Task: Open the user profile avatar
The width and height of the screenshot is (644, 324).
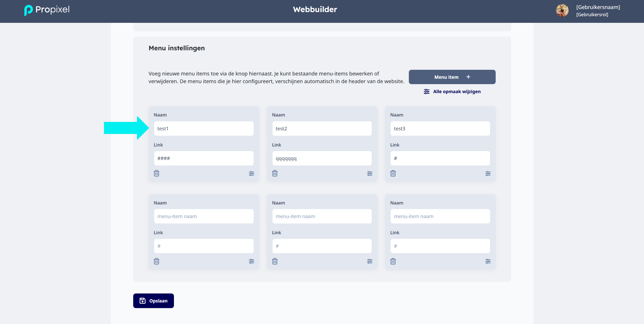Action: point(562,11)
